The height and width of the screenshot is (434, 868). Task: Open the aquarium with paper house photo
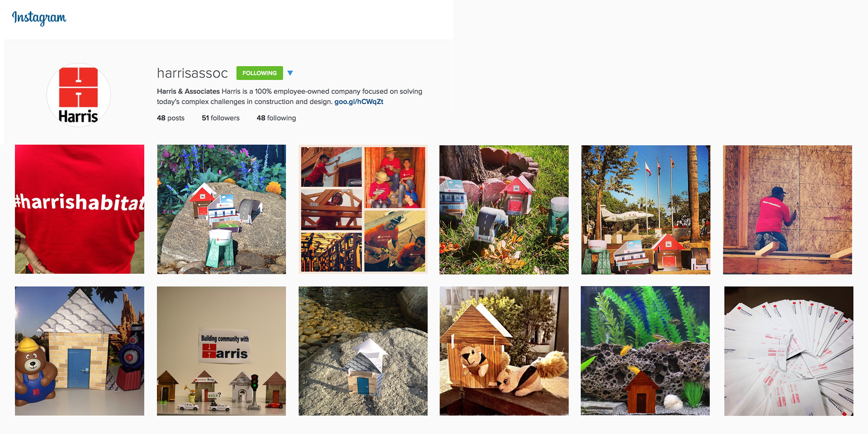tap(645, 351)
